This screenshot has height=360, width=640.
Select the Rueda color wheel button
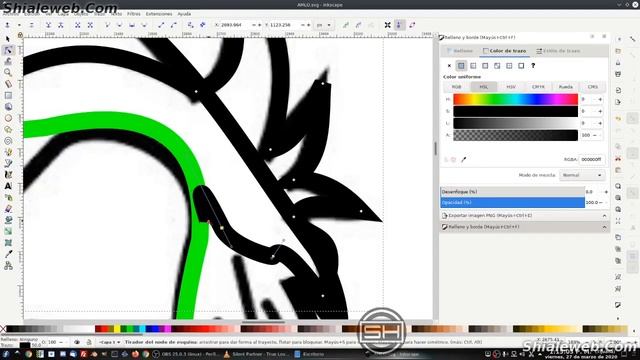pos(565,87)
